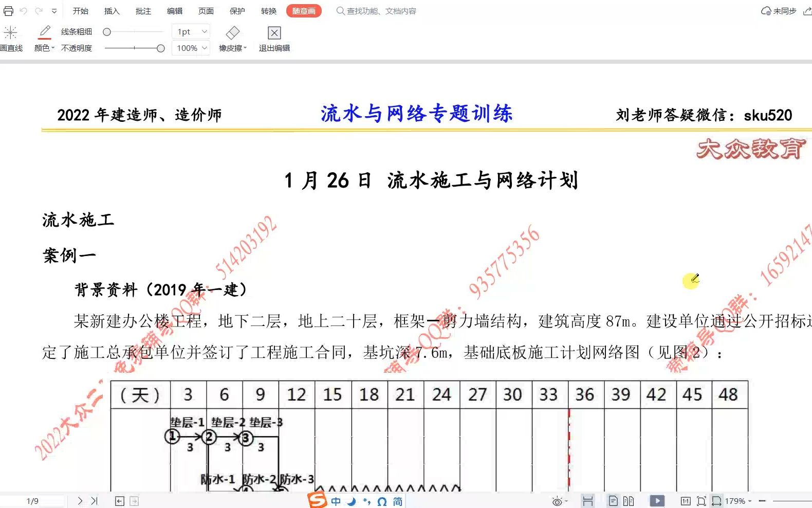Click the fit page icon
The width and height of the screenshot is (812, 508).
pos(701,501)
